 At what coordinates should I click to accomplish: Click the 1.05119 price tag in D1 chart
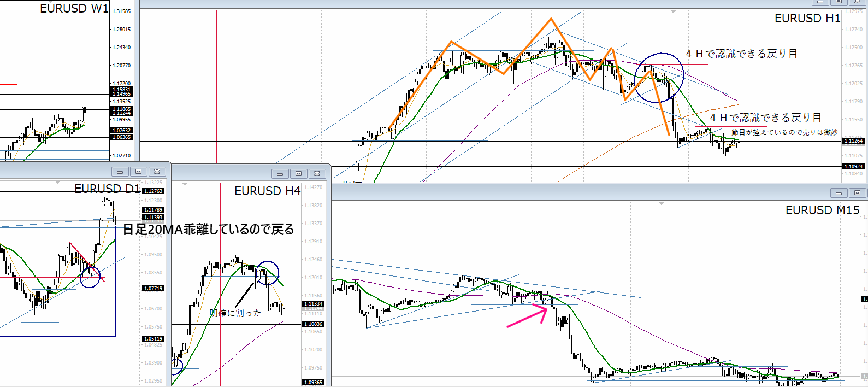[153, 339]
